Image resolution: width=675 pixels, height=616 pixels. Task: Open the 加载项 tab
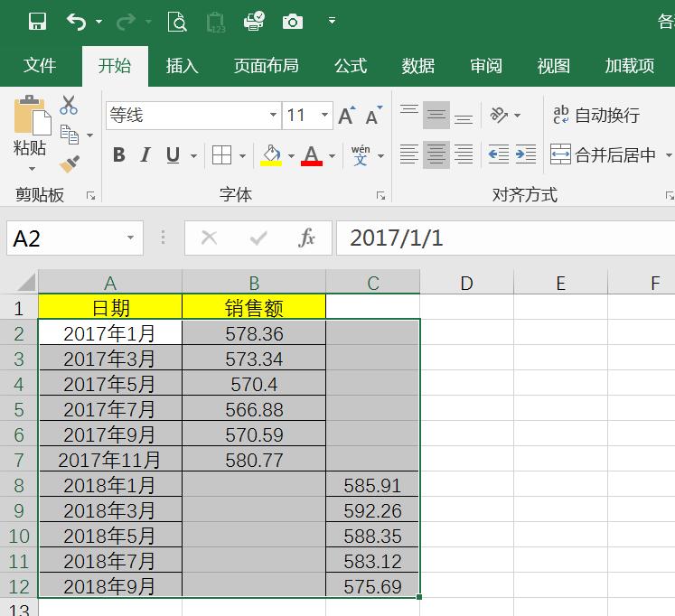(x=630, y=66)
